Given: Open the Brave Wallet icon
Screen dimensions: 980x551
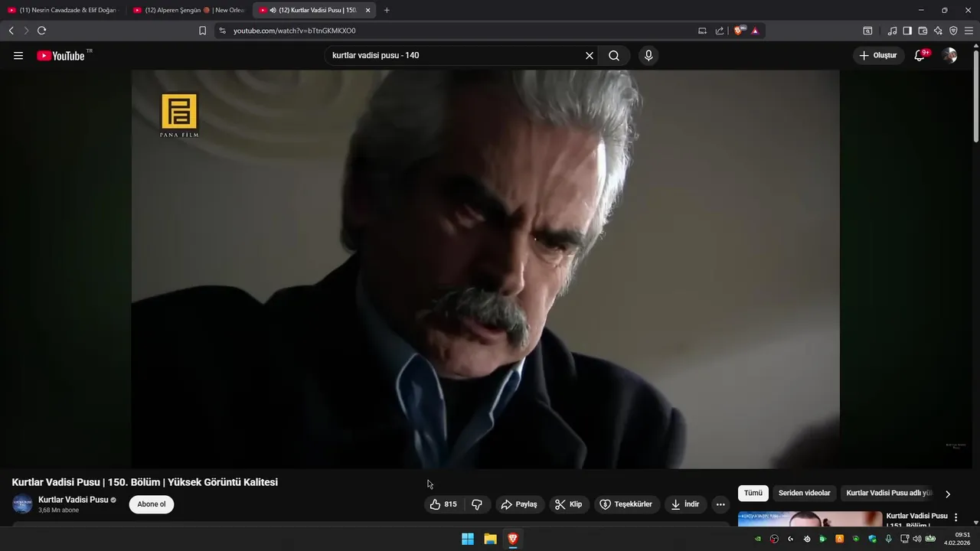Looking at the screenshot, I should coord(923,31).
